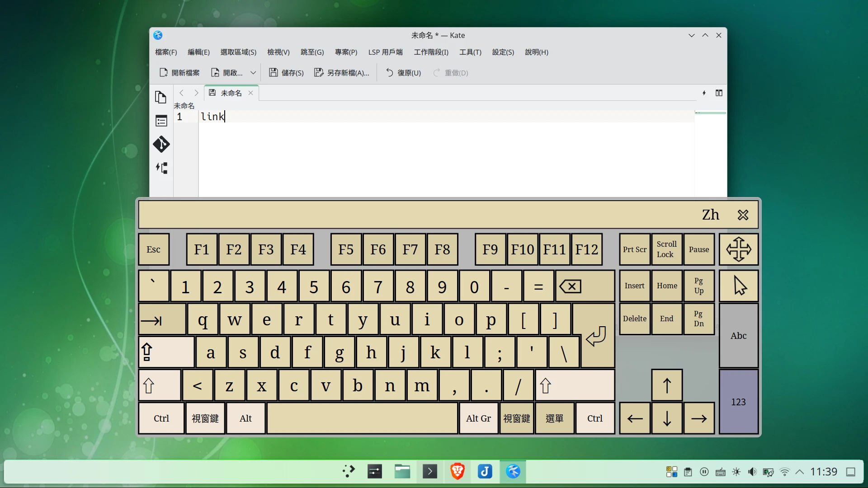Expand the Open recent files dropdown arrow
The width and height of the screenshot is (868, 488).
253,73
